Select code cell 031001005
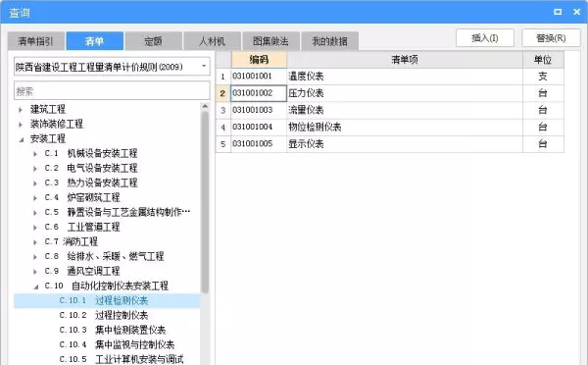588x365 pixels. coord(259,144)
